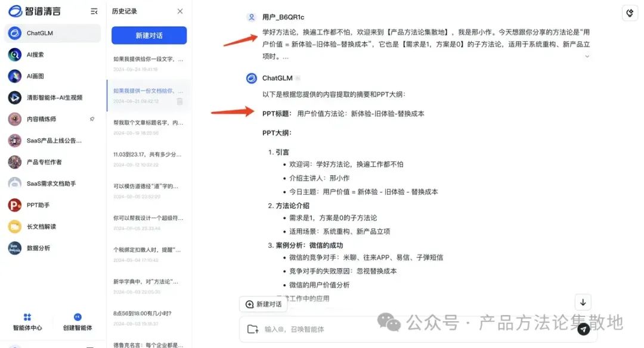Send the message with the send icon

click(584, 329)
